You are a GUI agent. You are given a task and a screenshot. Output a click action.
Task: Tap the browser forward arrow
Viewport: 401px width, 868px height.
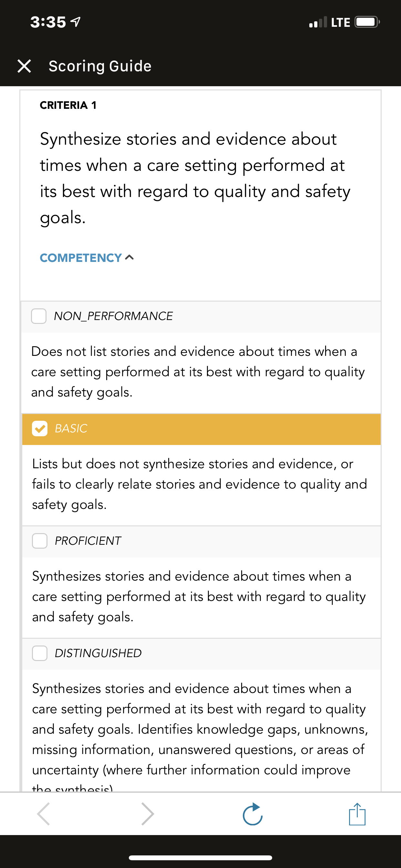148,814
